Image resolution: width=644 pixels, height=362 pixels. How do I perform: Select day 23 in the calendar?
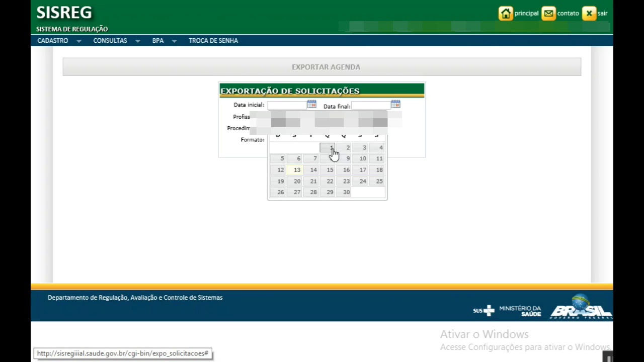(x=344, y=181)
